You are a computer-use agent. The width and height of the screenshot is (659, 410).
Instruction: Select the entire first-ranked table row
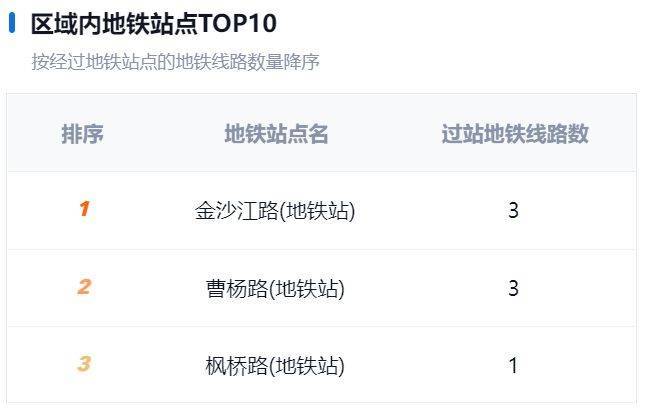[400, 211]
